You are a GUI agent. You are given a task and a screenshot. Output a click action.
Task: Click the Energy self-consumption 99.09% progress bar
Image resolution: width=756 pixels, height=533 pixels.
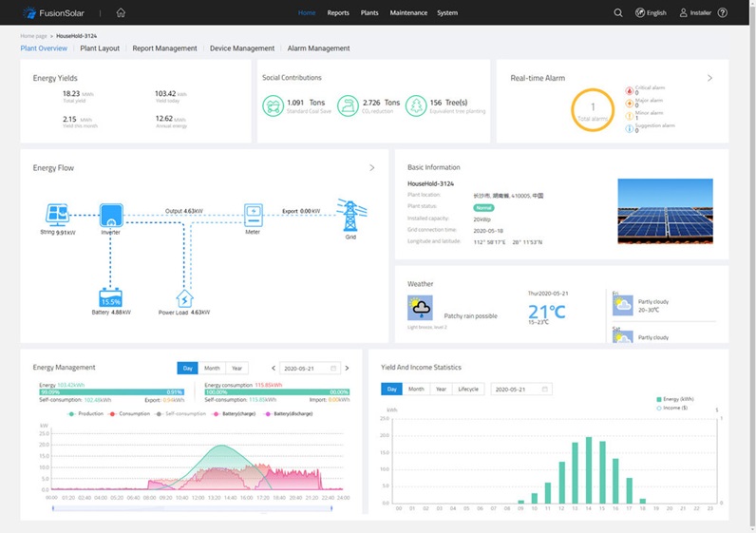[111, 392]
